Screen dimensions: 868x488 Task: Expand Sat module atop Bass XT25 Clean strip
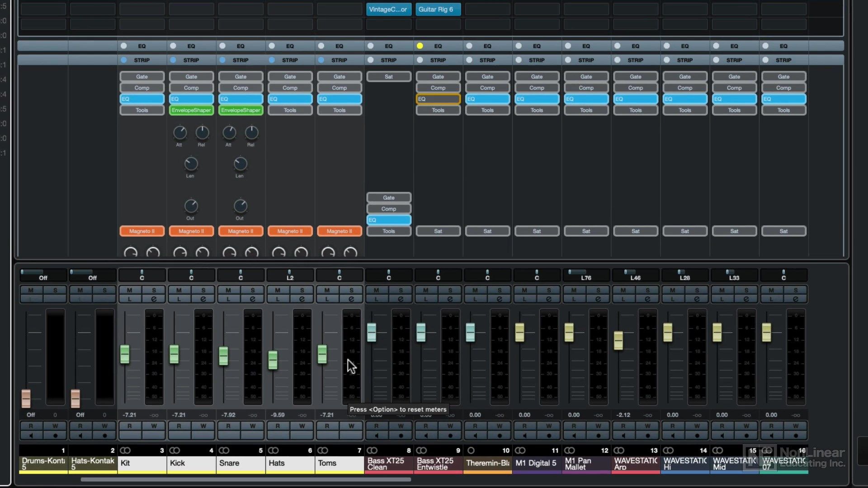coord(389,76)
